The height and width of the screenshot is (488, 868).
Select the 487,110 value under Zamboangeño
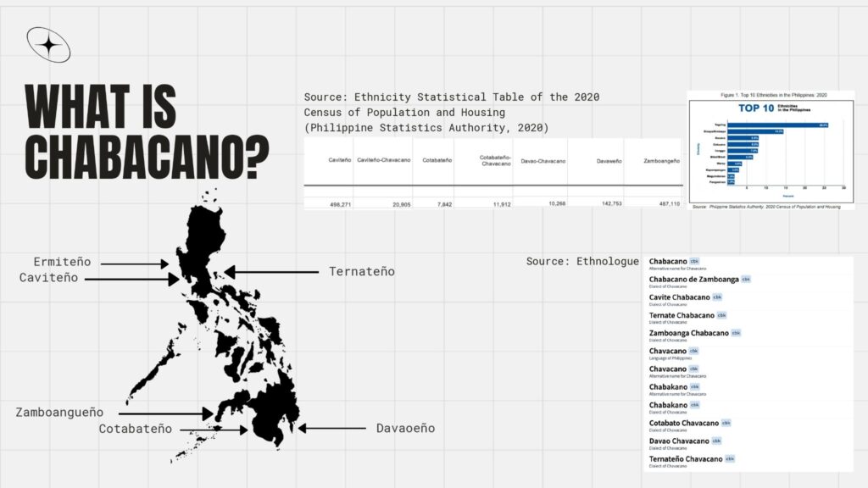[663, 203]
